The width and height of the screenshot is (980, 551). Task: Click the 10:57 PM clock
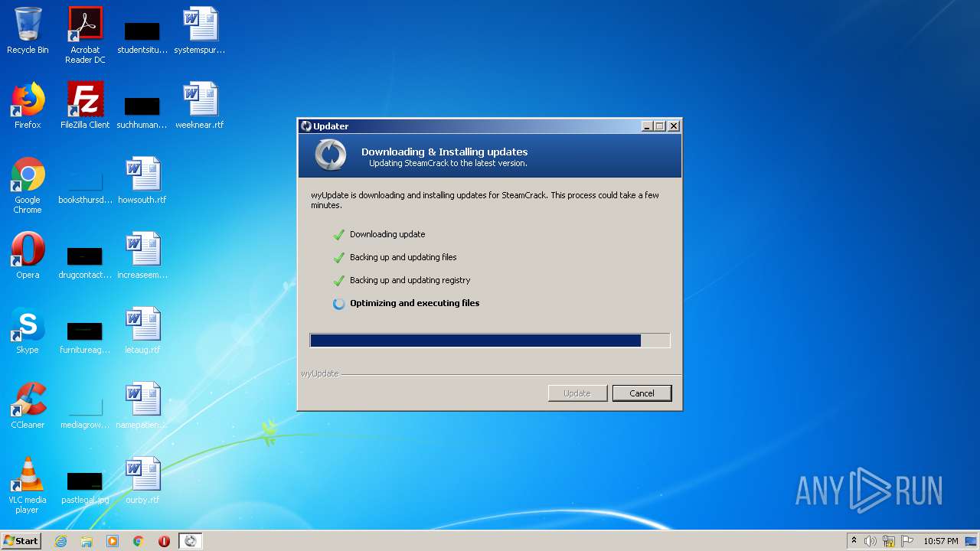click(940, 541)
